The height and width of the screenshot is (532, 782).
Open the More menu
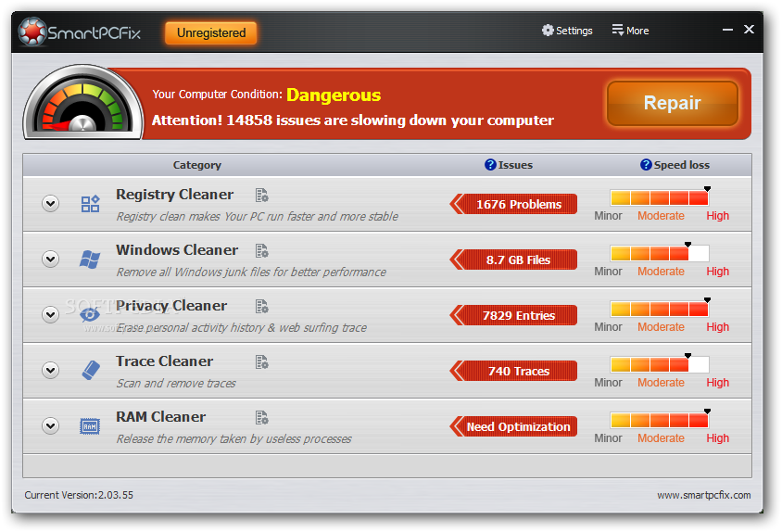(x=630, y=31)
